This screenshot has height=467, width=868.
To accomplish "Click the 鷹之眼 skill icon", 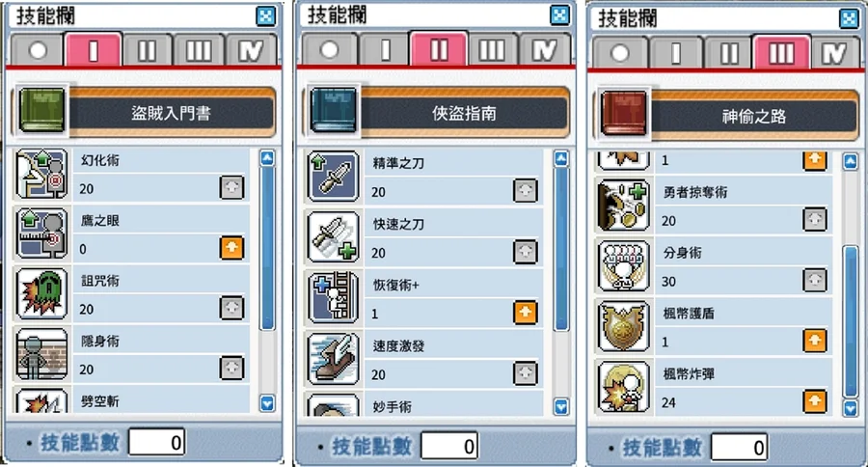I will tap(42, 233).
